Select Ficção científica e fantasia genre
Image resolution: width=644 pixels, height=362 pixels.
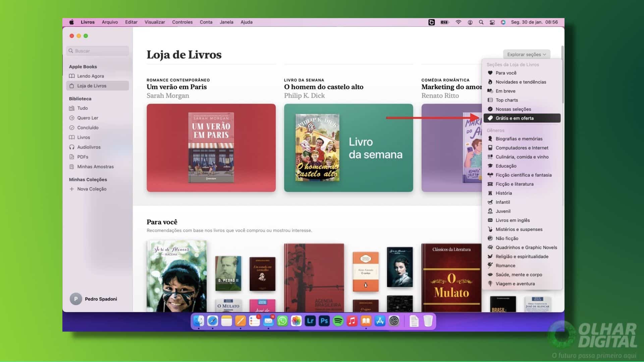tap(522, 175)
